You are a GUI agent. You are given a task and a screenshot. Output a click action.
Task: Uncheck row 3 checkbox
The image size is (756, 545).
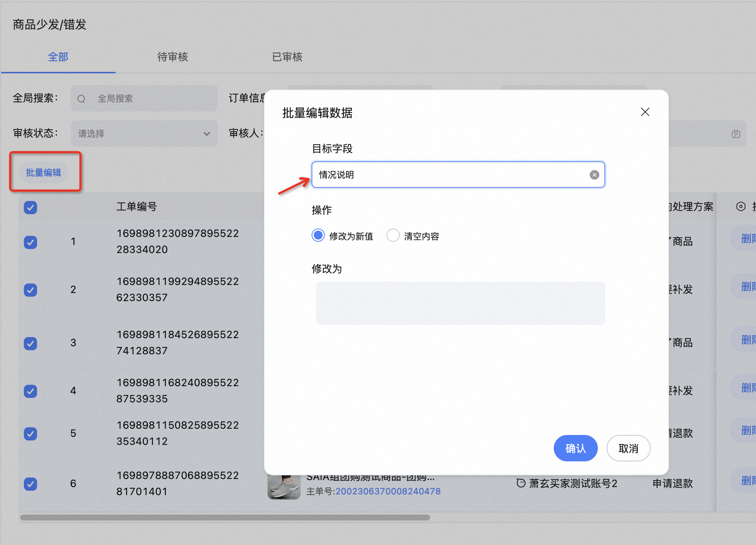30,343
